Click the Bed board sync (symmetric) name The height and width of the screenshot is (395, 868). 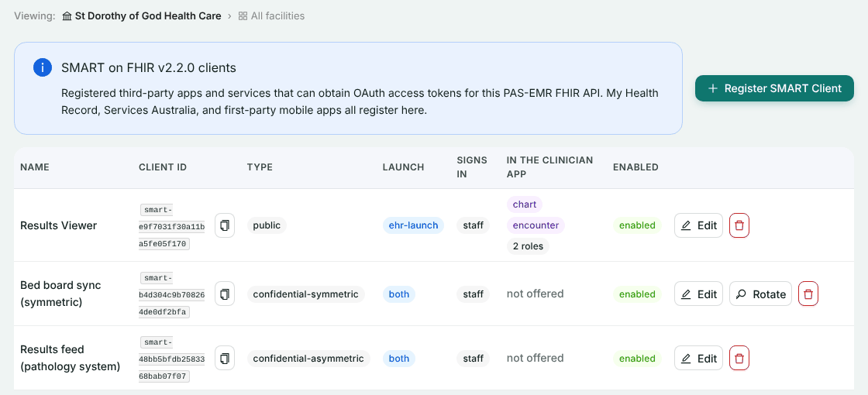point(61,294)
